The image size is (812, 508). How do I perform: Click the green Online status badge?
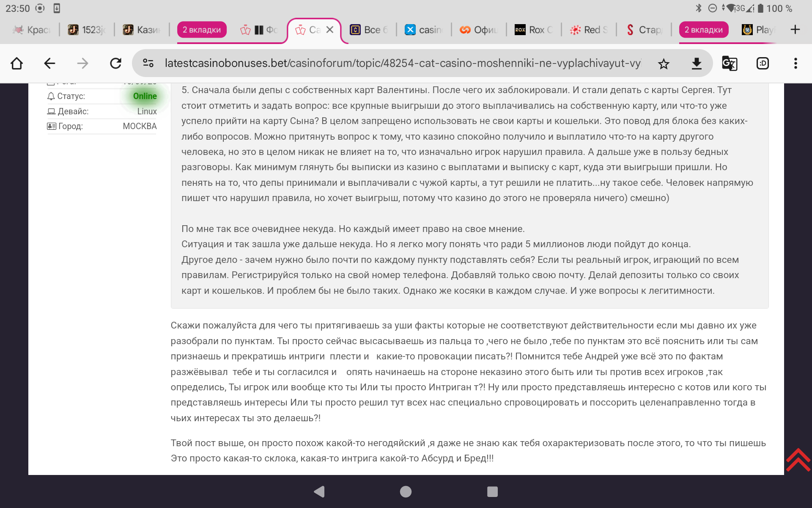[145, 96]
